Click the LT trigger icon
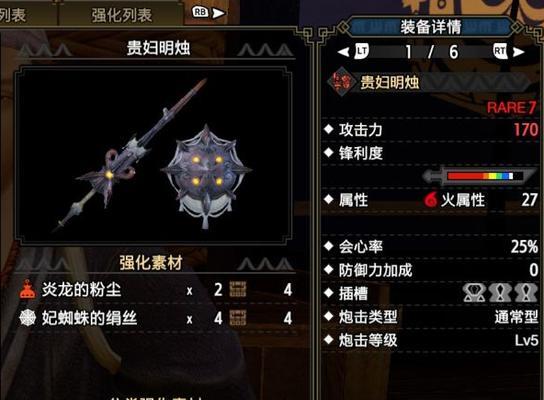 (362, 52)
